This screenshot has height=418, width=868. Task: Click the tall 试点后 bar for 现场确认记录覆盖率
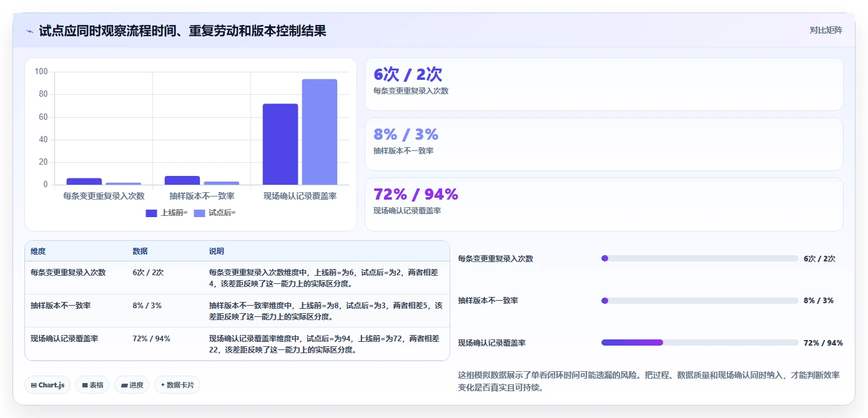point(320,132)
